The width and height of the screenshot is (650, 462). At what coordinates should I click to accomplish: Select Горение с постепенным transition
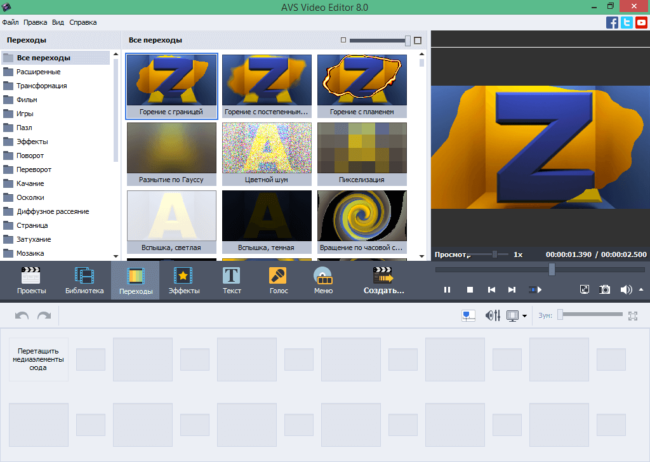267,86
